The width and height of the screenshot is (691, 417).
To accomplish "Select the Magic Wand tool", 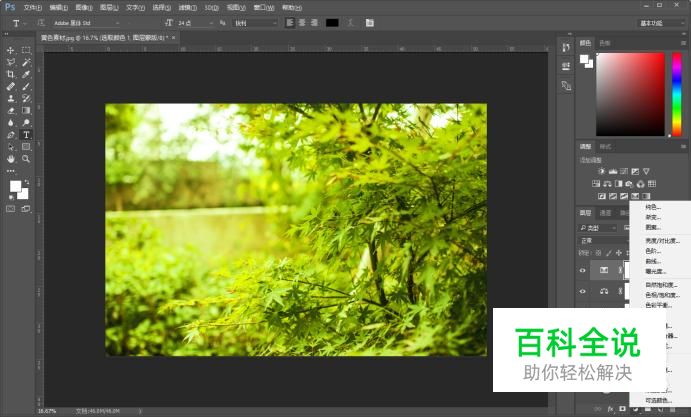I will point(26,62).
